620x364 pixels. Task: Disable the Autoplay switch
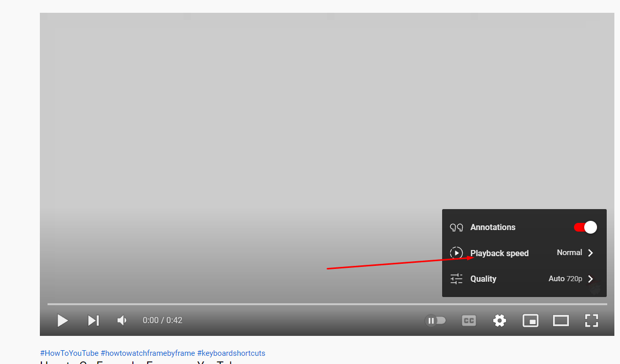point(435,321)
